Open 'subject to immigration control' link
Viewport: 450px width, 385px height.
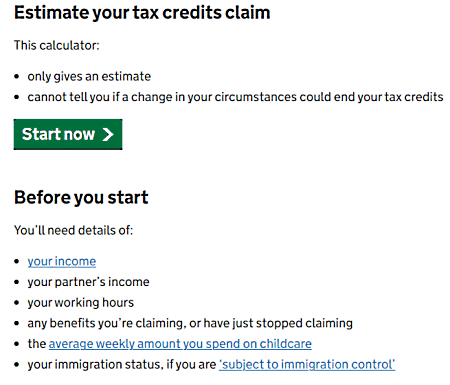click(x=307, y=364)
